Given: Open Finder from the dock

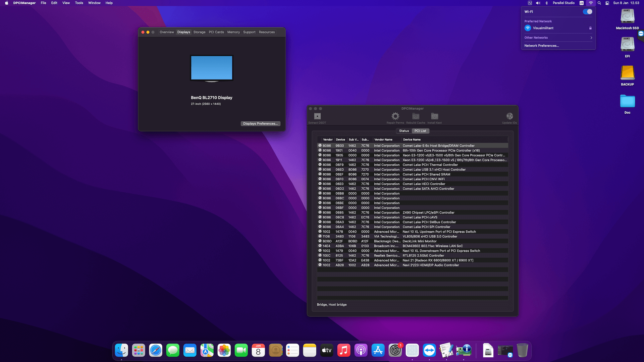Looking at the screenshot, I should (x=121, y=351).
